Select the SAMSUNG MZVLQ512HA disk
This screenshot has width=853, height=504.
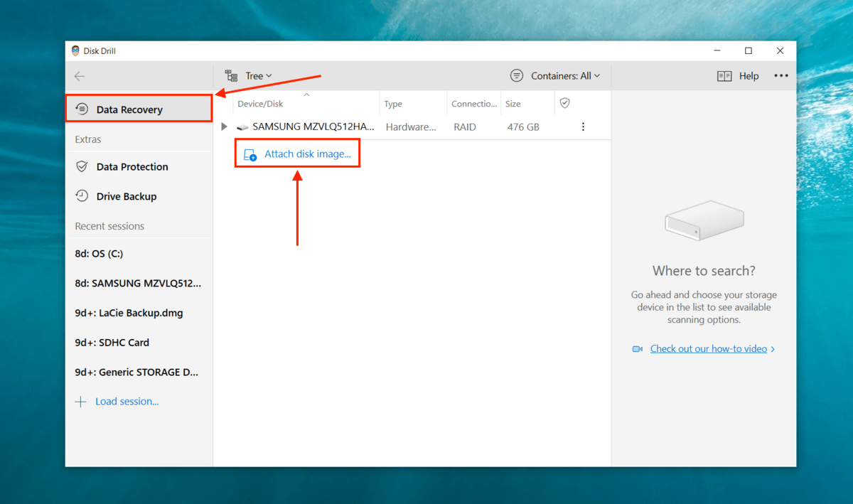tap(313, 127)
